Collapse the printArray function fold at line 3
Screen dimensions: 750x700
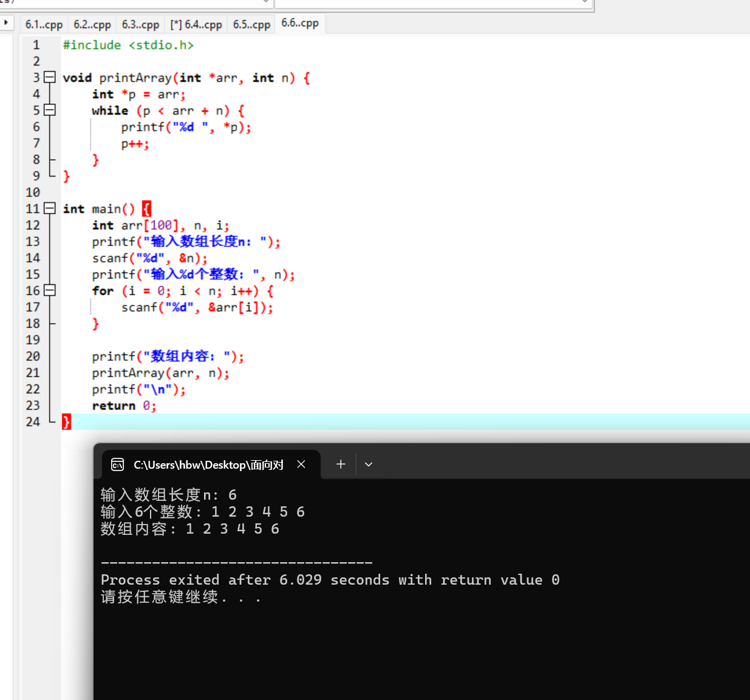[50, 77]
